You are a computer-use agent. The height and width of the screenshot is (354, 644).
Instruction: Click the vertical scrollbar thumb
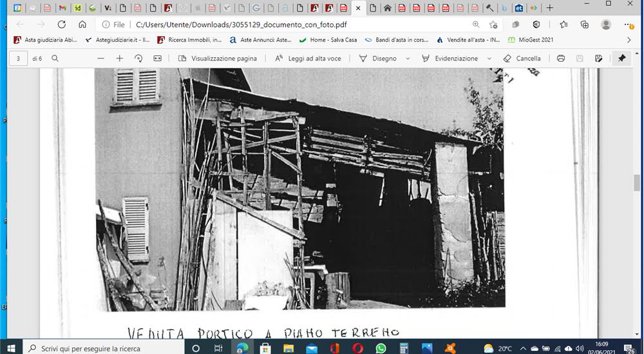coord(637,183)
